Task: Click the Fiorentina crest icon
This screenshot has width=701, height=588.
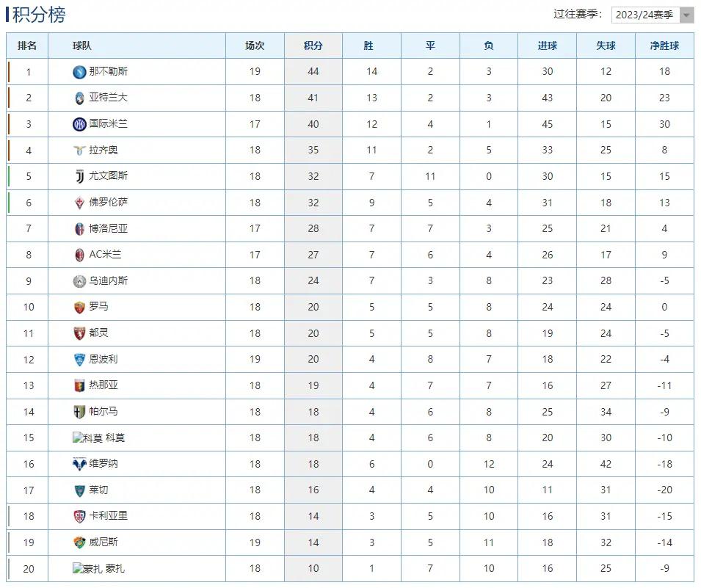Action: click(79, 203)
